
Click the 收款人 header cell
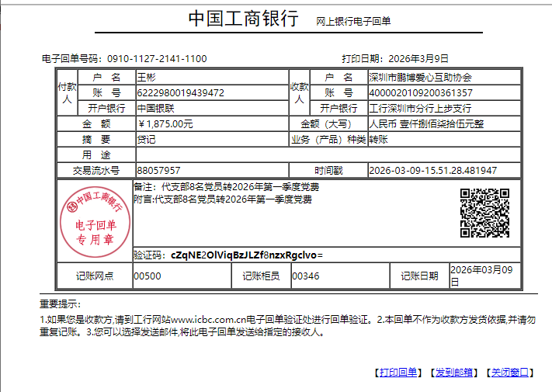coord(299,93)
